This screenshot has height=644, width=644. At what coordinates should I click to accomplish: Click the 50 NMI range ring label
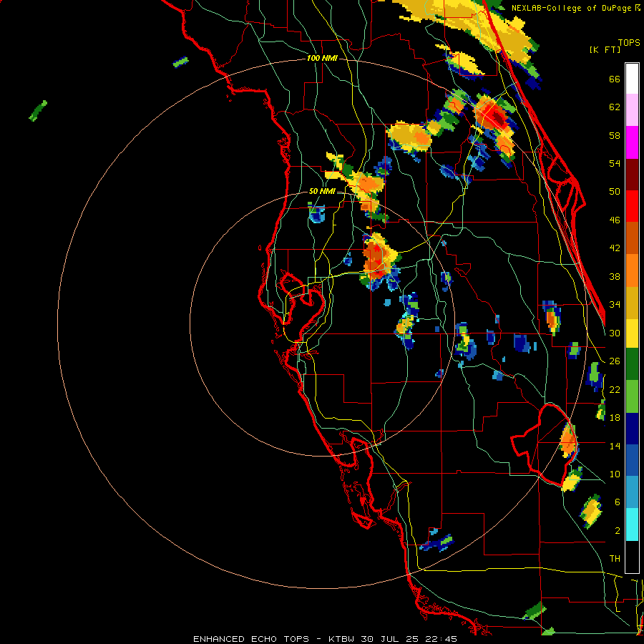pyautogui.click(x=322, y=191)
